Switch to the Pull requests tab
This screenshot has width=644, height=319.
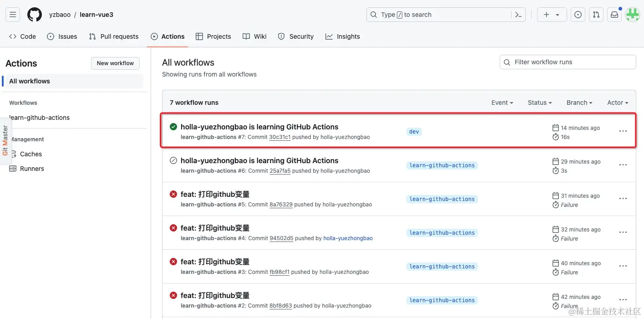coord(114,36)
